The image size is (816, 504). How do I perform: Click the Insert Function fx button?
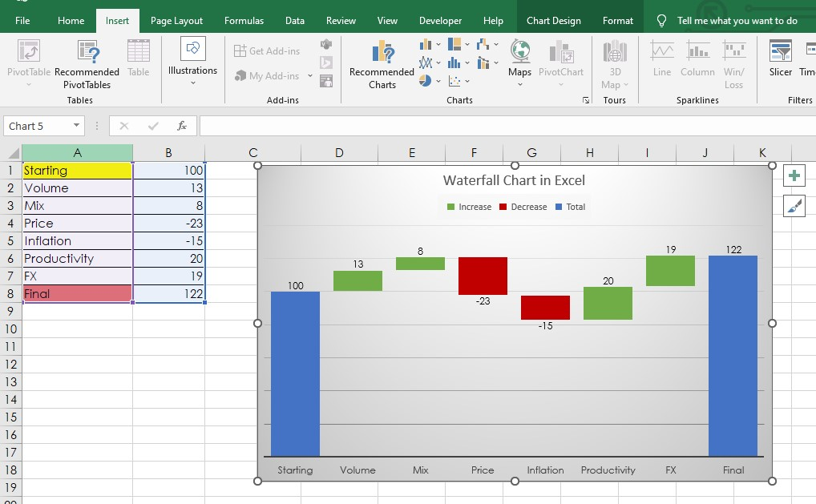[180, 125]
